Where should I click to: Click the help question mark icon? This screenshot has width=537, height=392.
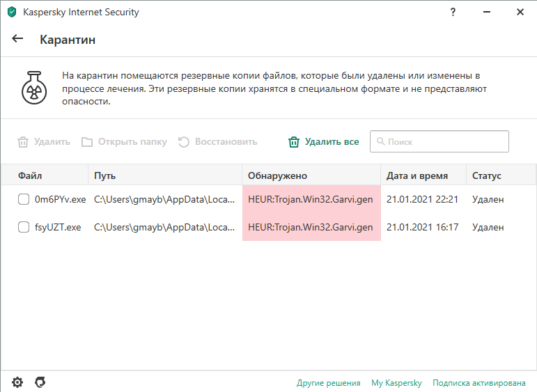453,12
